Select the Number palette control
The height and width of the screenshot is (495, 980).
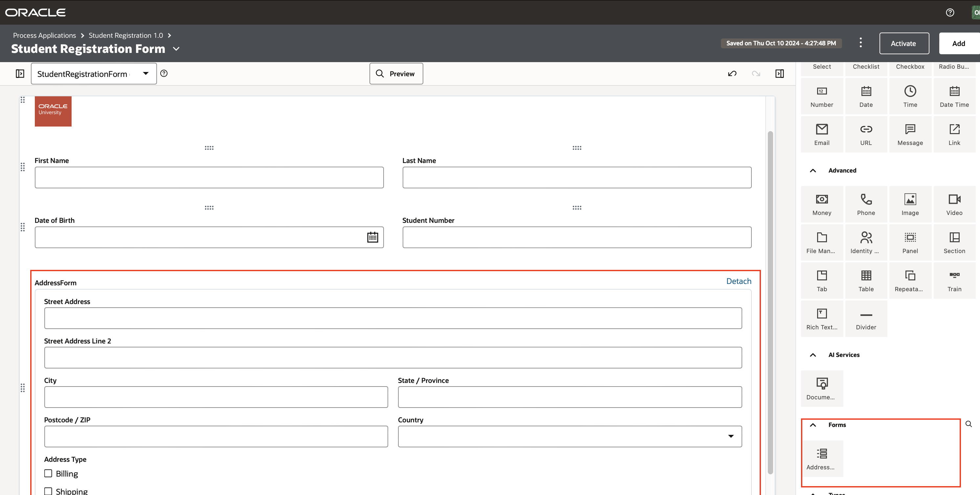click(x=822, y=96)
